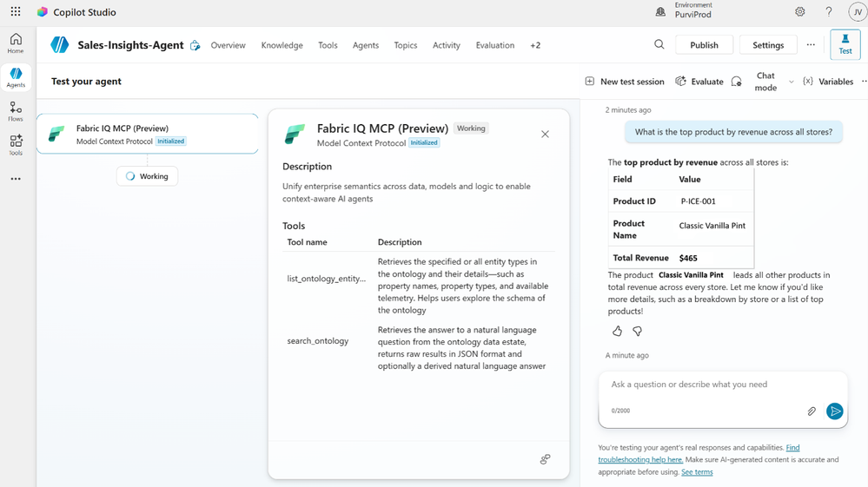Image resolution: width=868 pixels, height=487 pixels.
Task: Expand the Chat mode dropdown chevron
Action: tap(791, 82)
